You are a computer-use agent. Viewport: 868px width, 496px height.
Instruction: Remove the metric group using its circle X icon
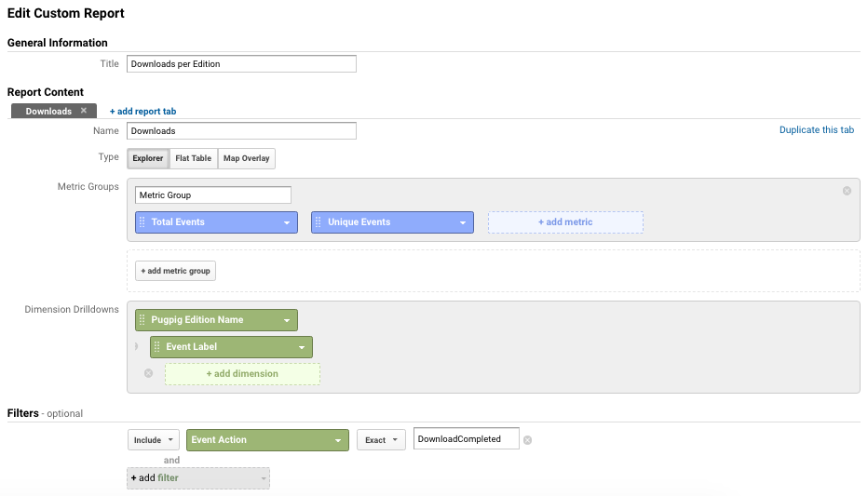(847, 191)
